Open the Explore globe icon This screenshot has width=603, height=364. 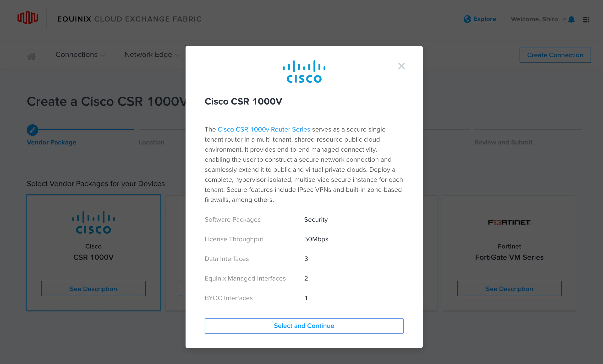click(x=467, y=19)
